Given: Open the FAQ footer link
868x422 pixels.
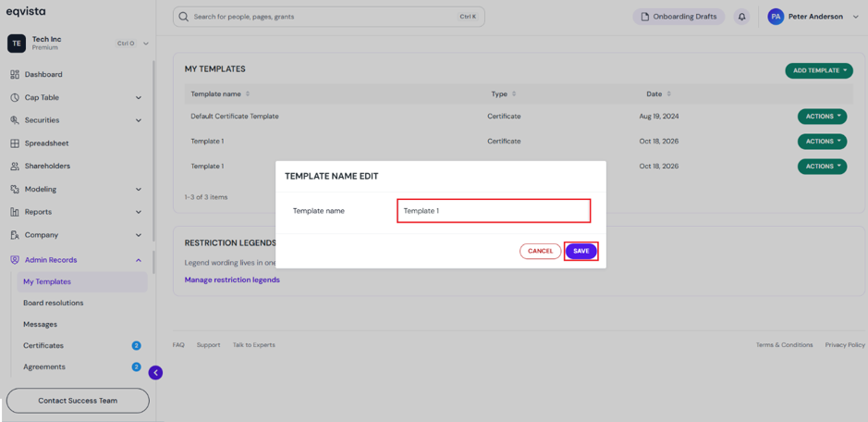Looking at the screenshot, I should tap(178, 345).
